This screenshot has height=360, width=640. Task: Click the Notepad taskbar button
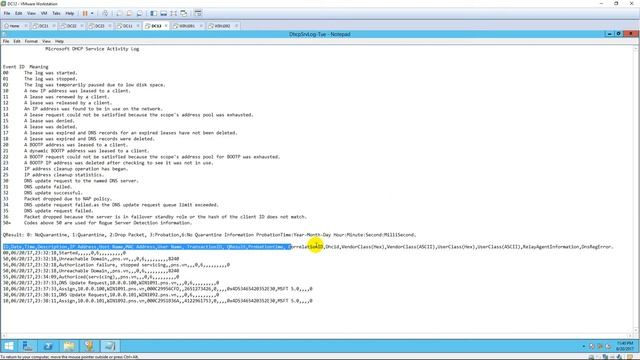(109, 346)
